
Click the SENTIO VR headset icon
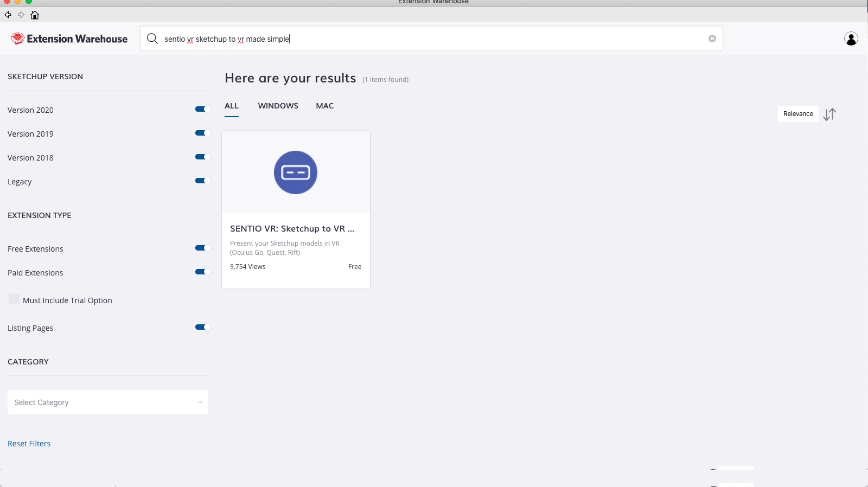[x=296, y=172]
